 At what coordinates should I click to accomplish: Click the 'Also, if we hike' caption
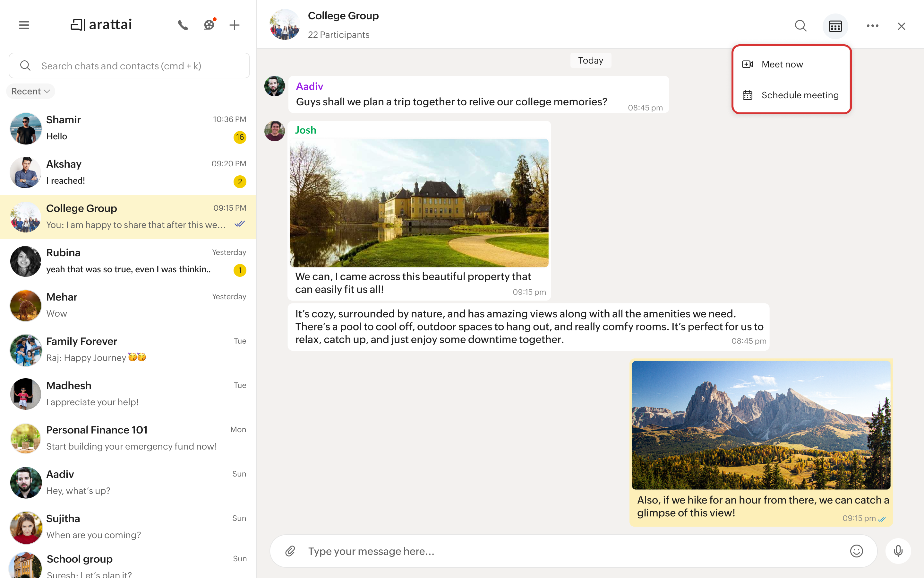pos(763,506)
